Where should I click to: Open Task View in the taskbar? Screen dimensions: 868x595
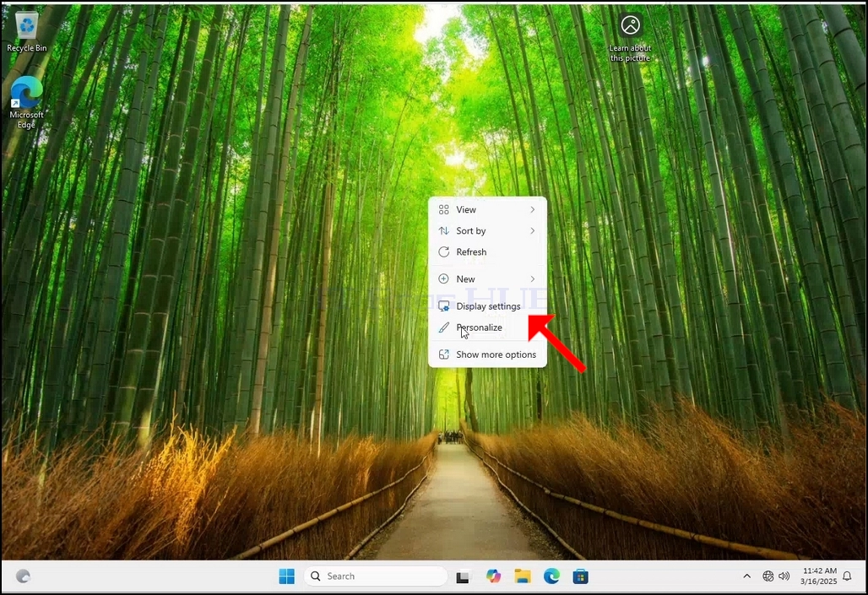pyautogui.click(x=463, y=576)
